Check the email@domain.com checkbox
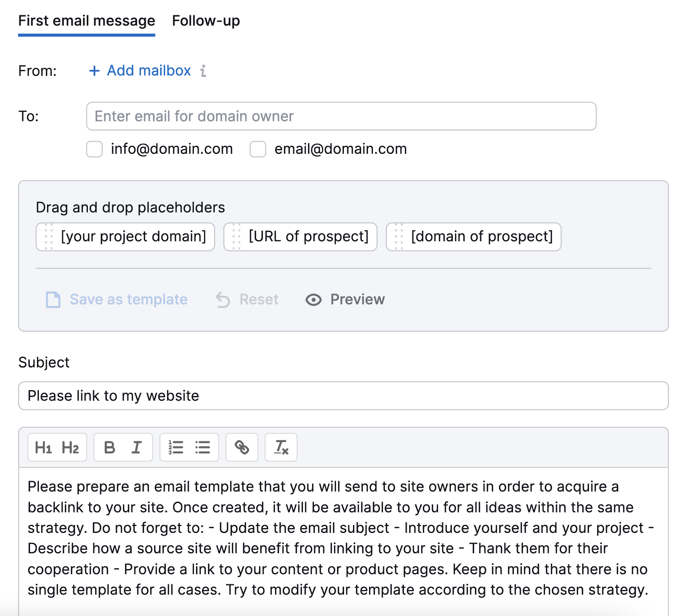Screen dimensions: 689x616 coord(258,149)
